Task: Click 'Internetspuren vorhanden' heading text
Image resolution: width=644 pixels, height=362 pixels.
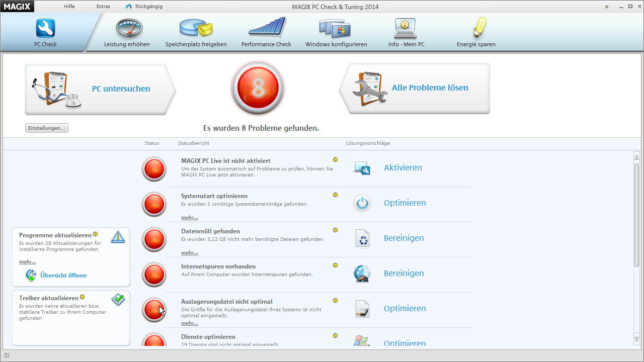Action: [x=218, y=266]
